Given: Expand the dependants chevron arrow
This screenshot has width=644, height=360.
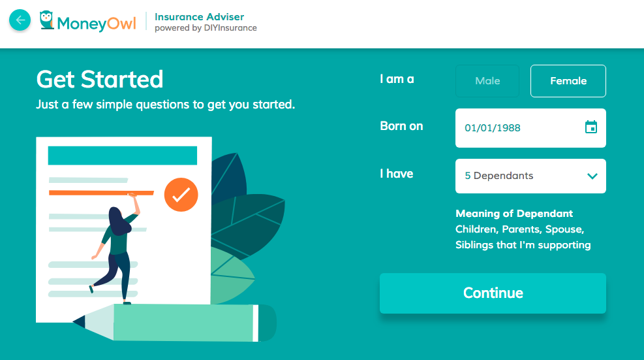Looking at the screenshot, I should coord(592,176).
